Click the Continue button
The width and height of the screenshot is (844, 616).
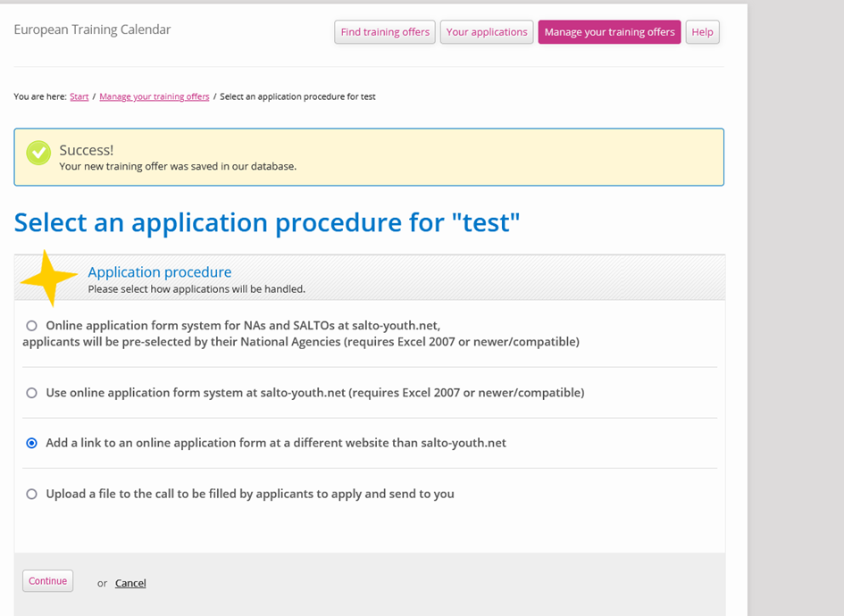click(48, 581)
